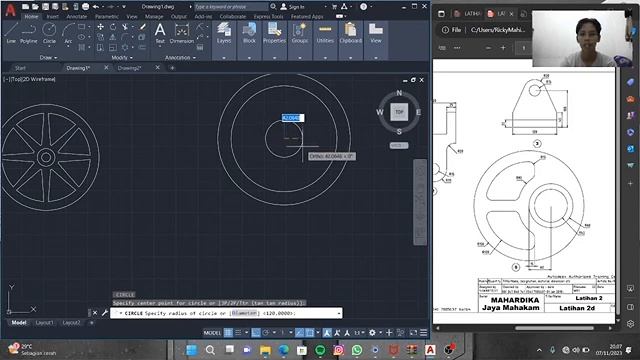Screen dimensions: 640x360
Task: Switch to the Insert ribbon tab
Action: (x=52, y=17)
